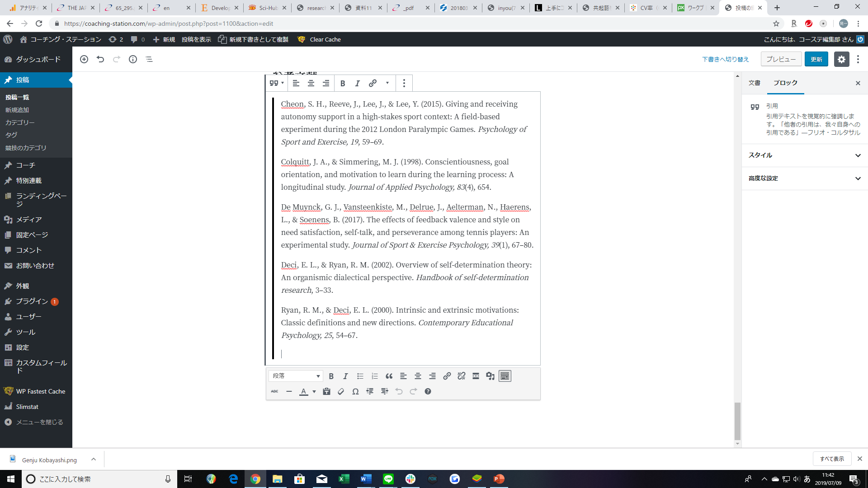Open the 段落 paragraph format dropdown

pos(296,376)
